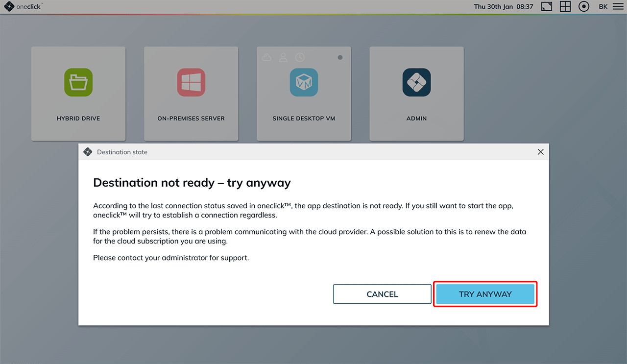Click the clock icon on VM tile
627x364 pixels.
coord(299,57)
